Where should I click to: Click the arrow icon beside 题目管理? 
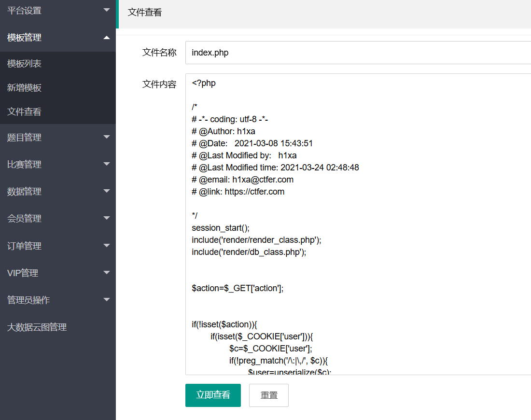107,138
